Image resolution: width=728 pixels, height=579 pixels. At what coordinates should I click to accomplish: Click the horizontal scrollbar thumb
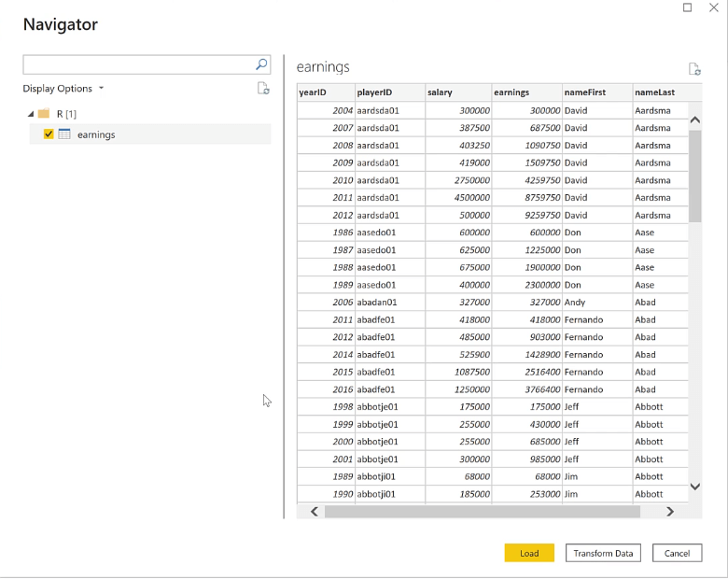coord(483,512)
